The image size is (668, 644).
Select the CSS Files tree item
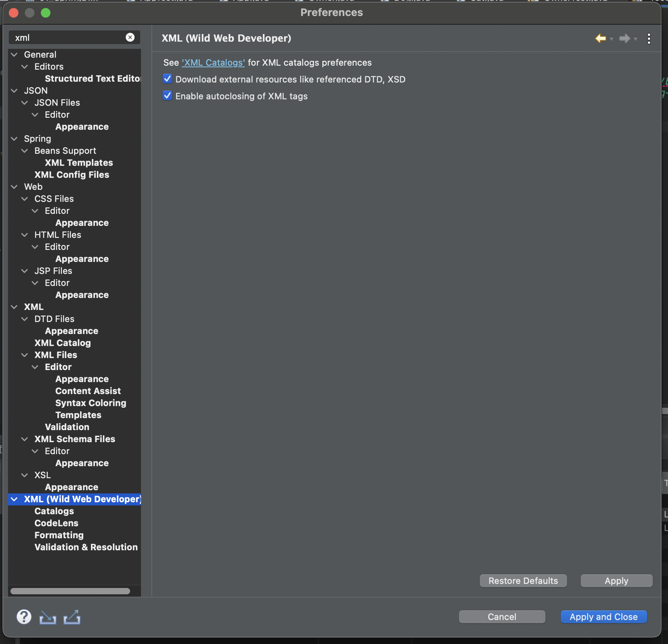(54, 199)
